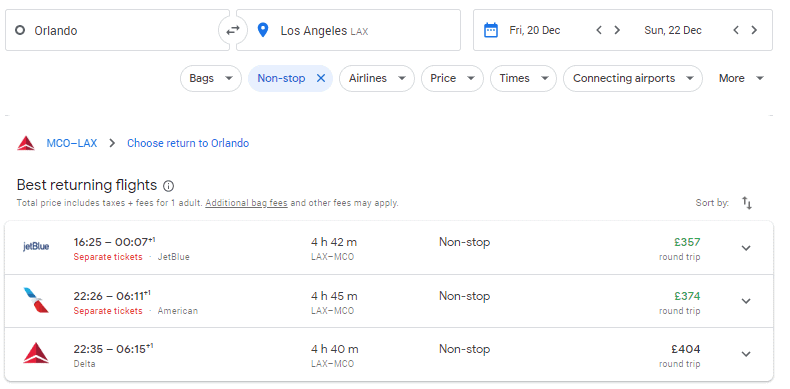
Task: Open the Airlines filter dropdown
Action: click(x=377, y=78)
